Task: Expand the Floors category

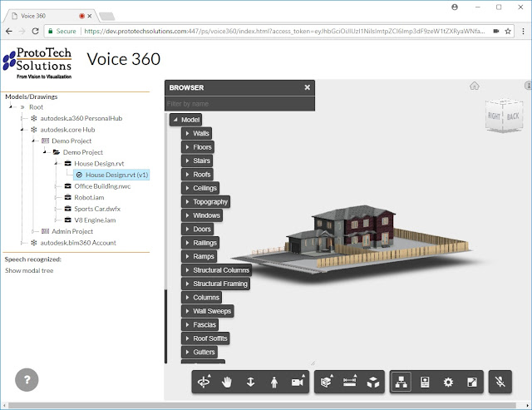Action: click(187, 147)
